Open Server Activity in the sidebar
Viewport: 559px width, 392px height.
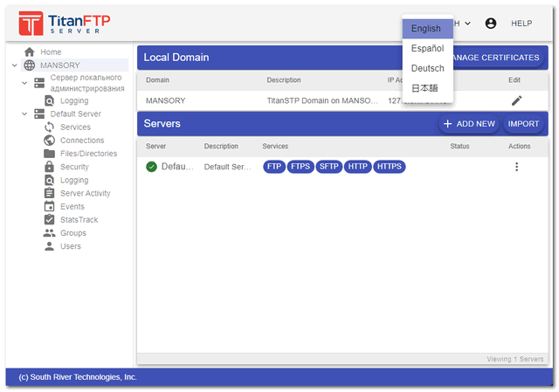(x=86, y=193)
